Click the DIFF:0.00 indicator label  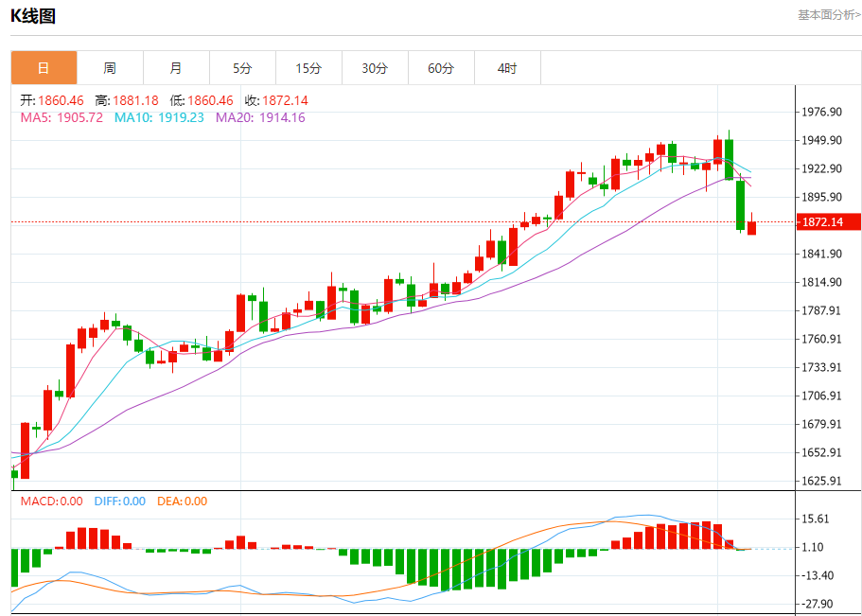tap(120, 502)
